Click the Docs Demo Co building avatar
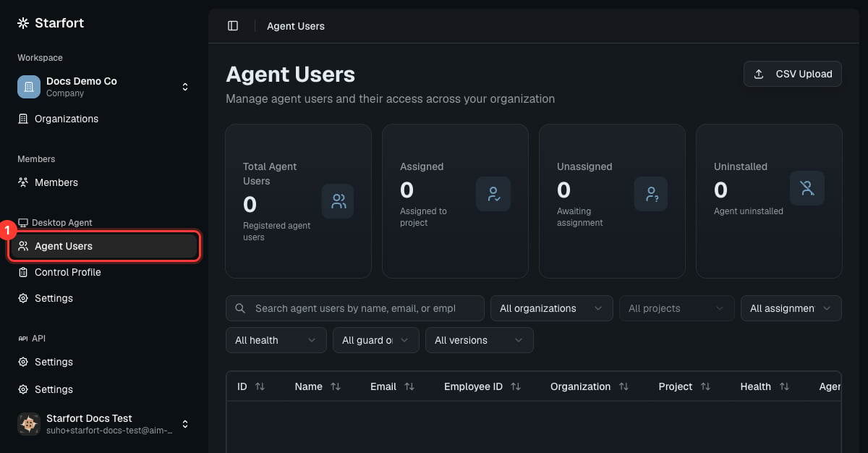Viewport: 868px width, 453px height. (29, 87)
